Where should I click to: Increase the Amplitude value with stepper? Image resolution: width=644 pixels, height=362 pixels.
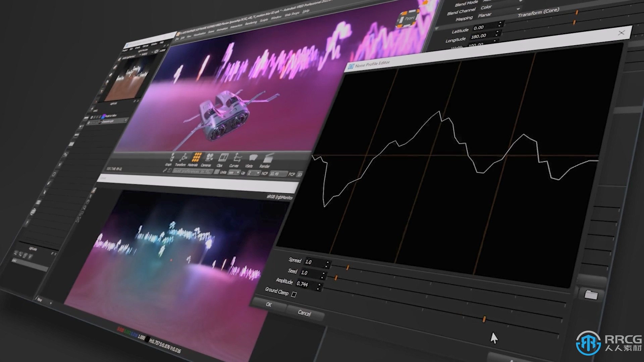tap(319, 285)
